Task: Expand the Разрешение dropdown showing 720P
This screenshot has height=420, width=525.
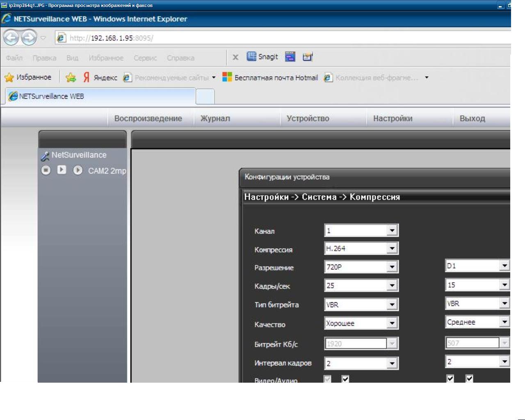Action: [392, 267]
